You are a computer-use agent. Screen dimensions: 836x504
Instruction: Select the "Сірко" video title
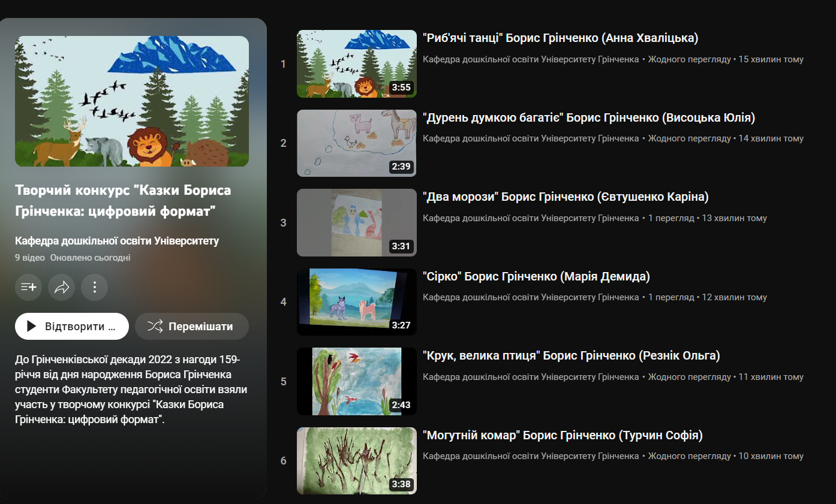click(536, 276)
